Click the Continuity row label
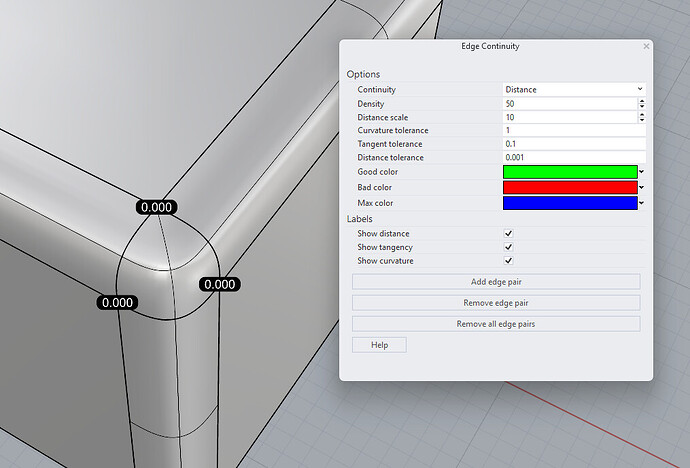 coord(376,90)
